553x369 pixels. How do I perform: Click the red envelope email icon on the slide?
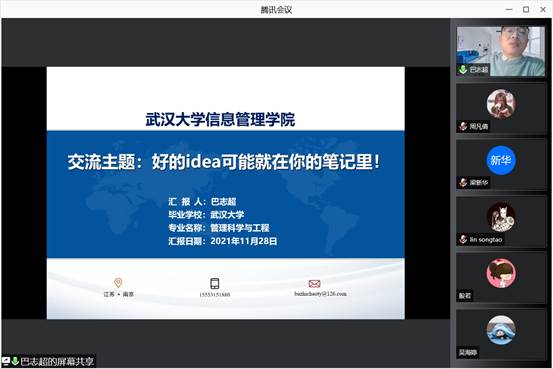tap(314, 283)
